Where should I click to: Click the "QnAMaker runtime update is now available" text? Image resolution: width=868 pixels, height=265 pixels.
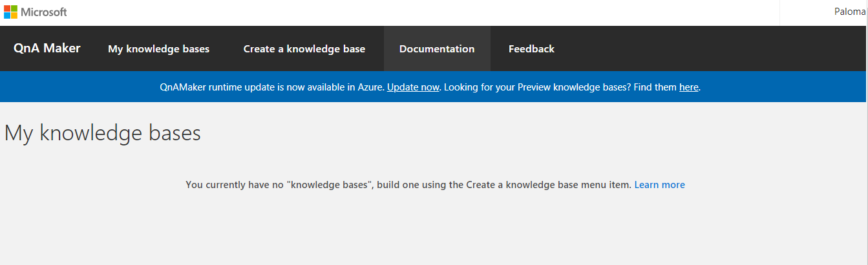[x=271, y=87]
